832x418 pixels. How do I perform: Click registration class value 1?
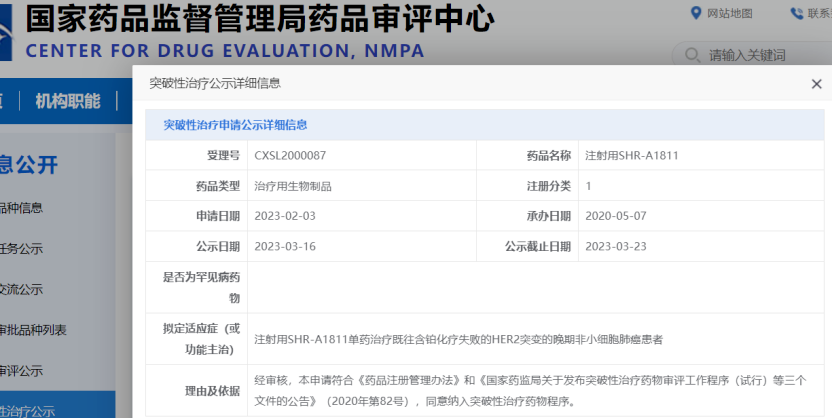[x=588, y=186]
